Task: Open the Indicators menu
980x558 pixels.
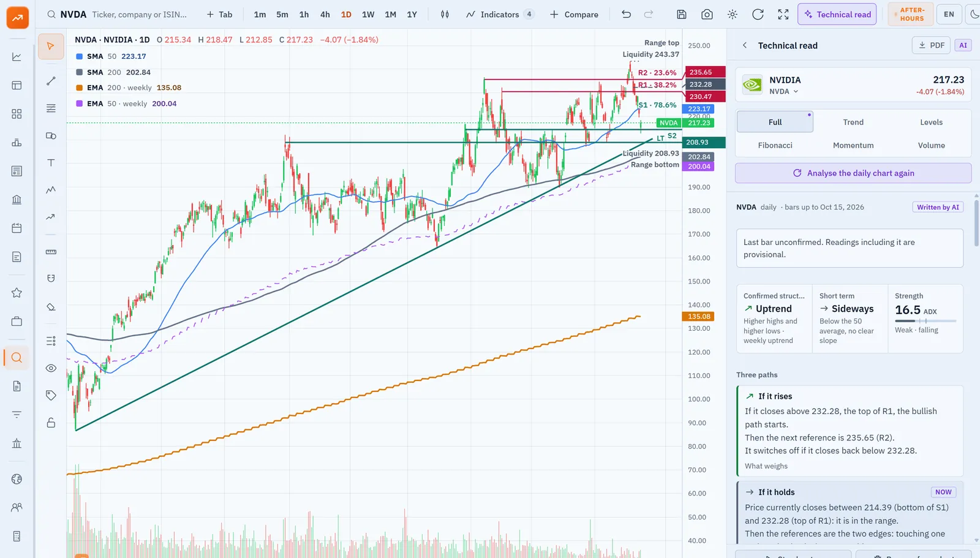Action: [x=500, y=14]
